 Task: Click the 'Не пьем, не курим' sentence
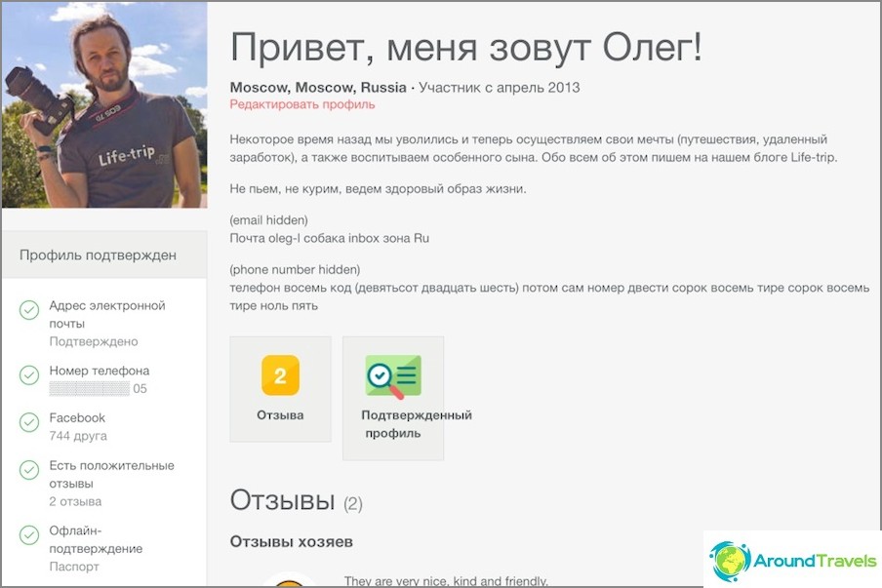click(x=378, y=189)
